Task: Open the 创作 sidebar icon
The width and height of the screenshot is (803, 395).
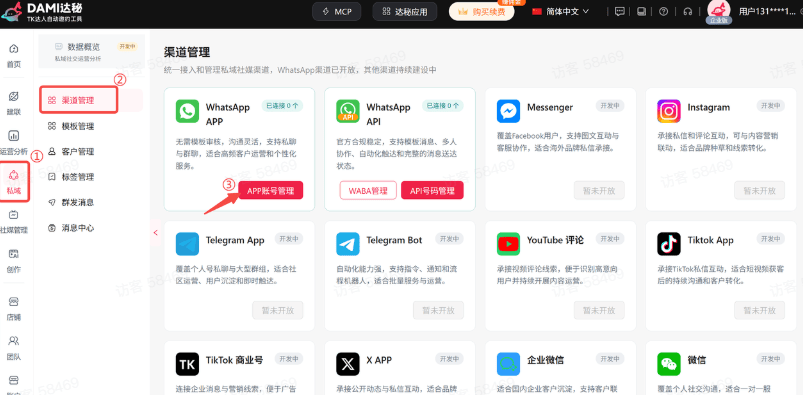Action: click(x=14, y=254)
